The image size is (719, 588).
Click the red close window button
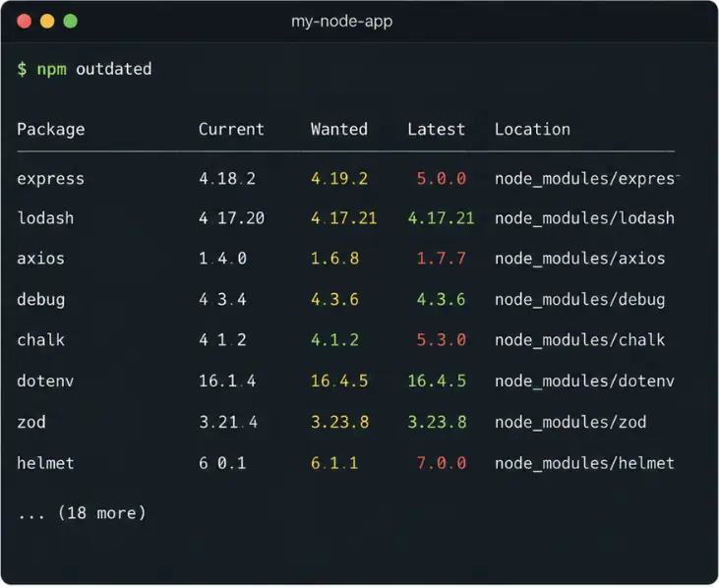coord(24,21)
